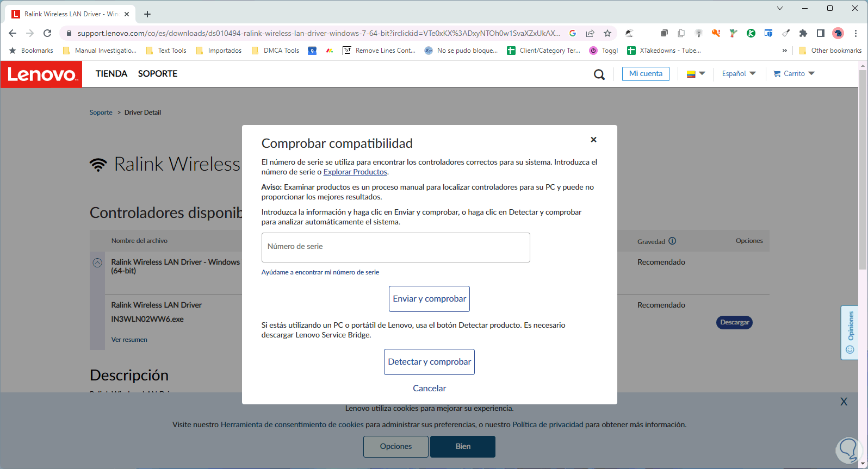Open the SOPORTE menu
This screenshot has width=868, height=469.
[158, 74]
